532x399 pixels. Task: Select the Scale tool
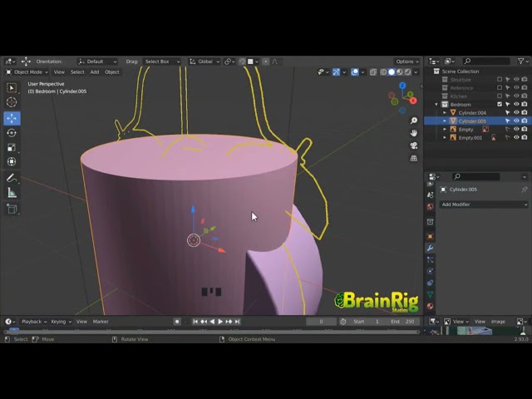[12, 147]
